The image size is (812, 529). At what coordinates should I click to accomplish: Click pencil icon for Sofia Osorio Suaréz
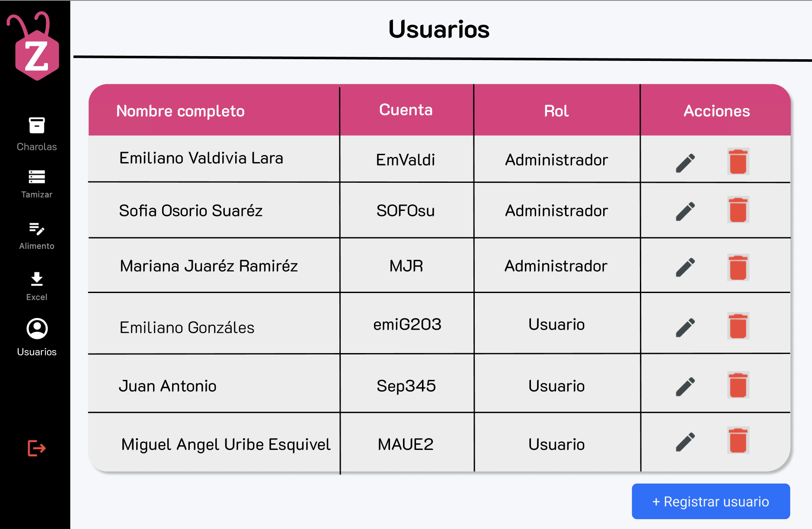coord(685,211)
